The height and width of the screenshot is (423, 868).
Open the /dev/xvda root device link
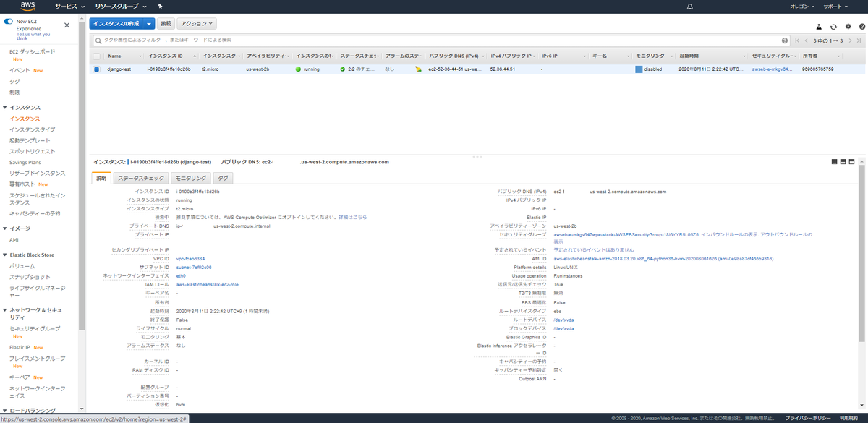[x=563, y=320]
